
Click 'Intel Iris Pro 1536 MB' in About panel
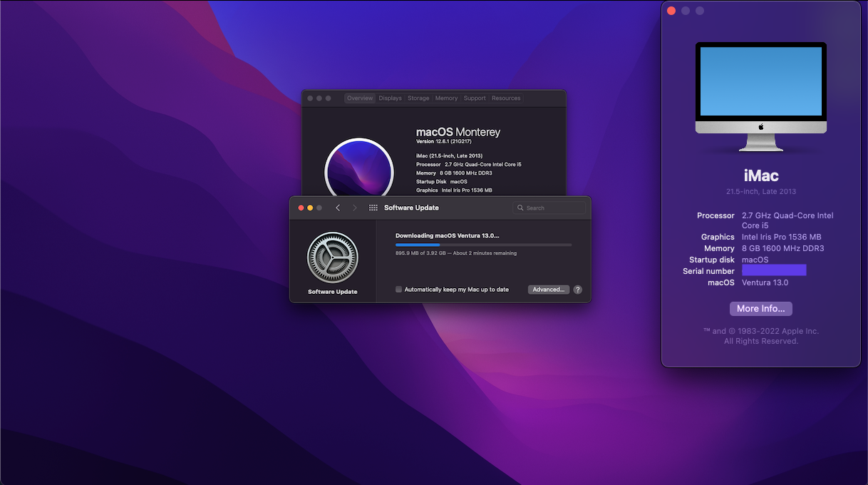[782, 237]
